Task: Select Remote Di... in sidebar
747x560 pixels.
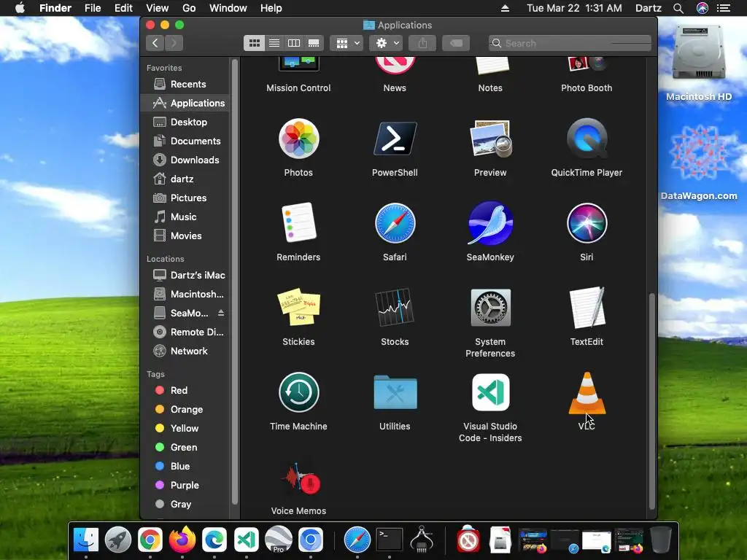Action: click(185, 332)
